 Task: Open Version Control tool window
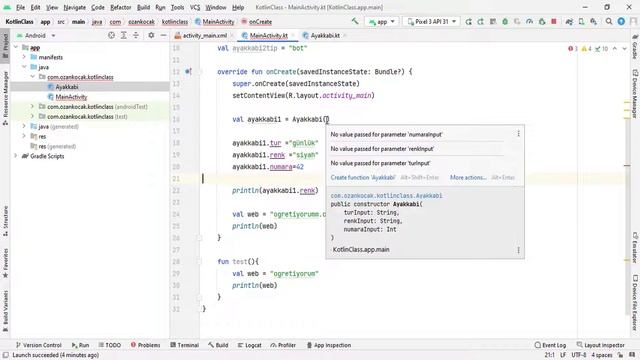(x=38, y=345)
